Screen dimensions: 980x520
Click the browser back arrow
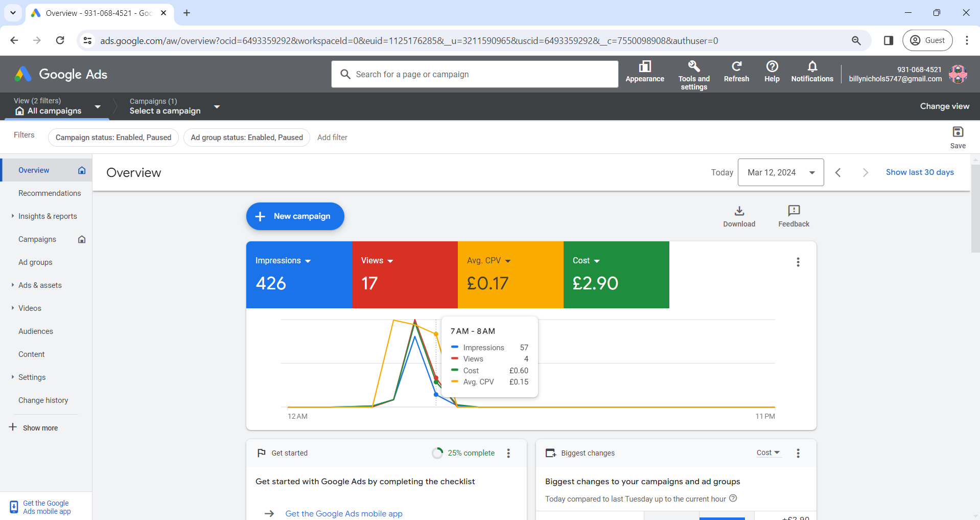pos(14,40)
